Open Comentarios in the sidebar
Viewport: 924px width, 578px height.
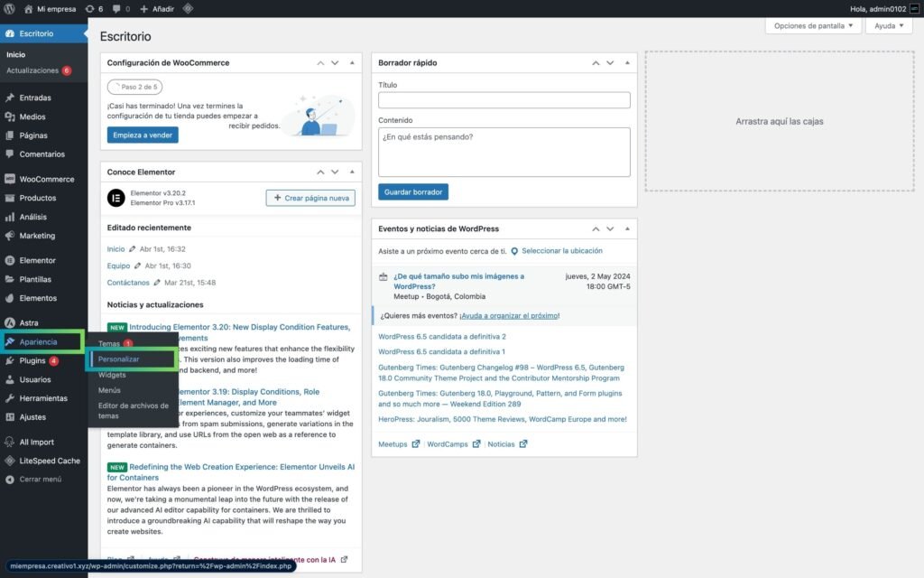point(43,154)
